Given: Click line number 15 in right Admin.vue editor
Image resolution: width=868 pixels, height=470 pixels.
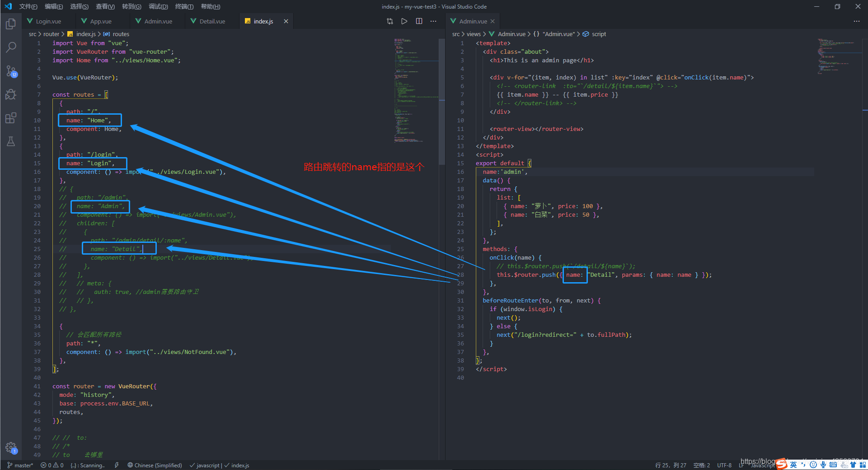Looking at the screenshot, I should (460, 163).
